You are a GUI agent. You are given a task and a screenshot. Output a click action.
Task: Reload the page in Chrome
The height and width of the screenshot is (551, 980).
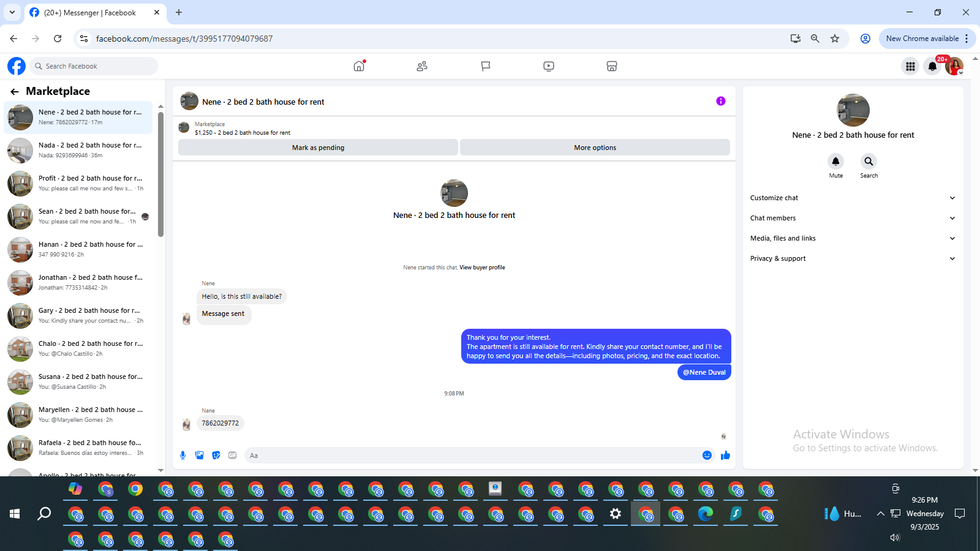point(58,39)
